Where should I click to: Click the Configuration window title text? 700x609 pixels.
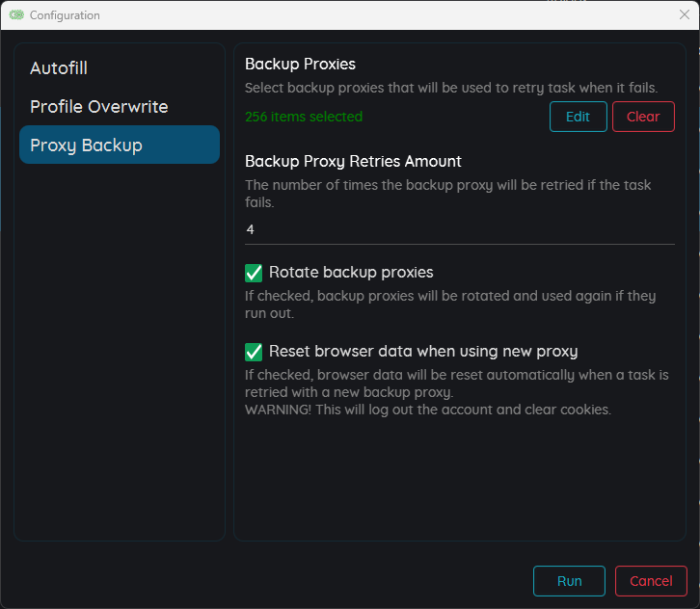[x=65, y=15]
